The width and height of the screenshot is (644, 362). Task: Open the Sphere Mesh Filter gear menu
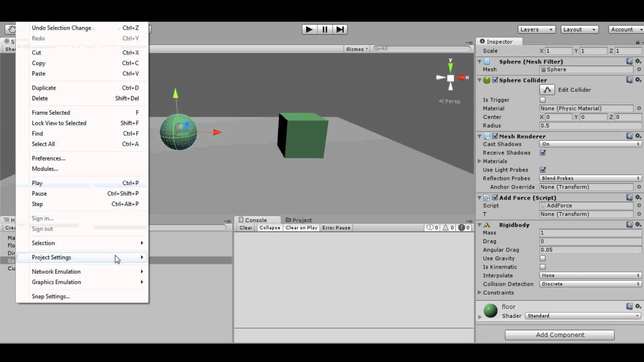[x=638, y=61]
